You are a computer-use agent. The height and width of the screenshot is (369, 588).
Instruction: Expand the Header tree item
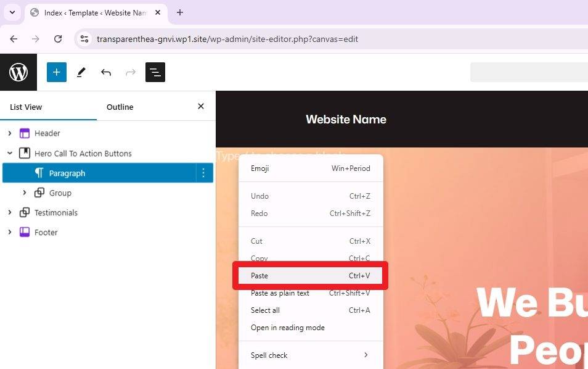point(10,133)
